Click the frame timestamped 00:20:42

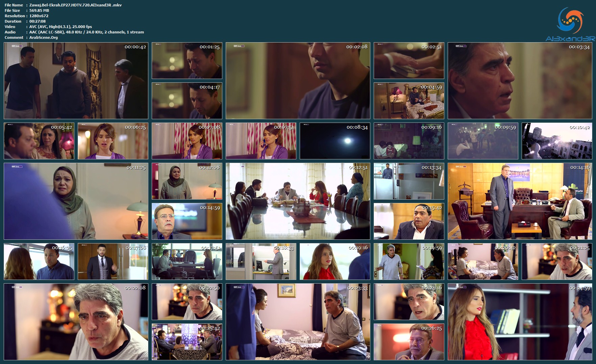(483, 262)
